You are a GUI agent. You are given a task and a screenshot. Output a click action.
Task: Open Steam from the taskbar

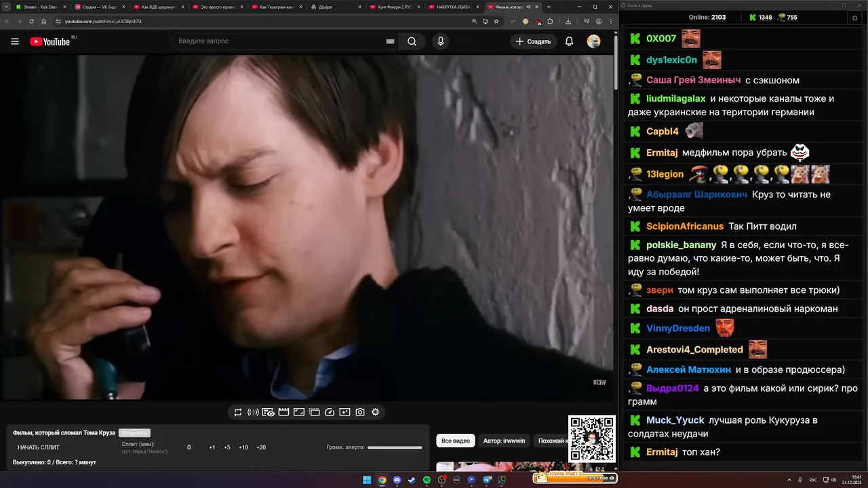pyautogui.click(x=412, y=480)
